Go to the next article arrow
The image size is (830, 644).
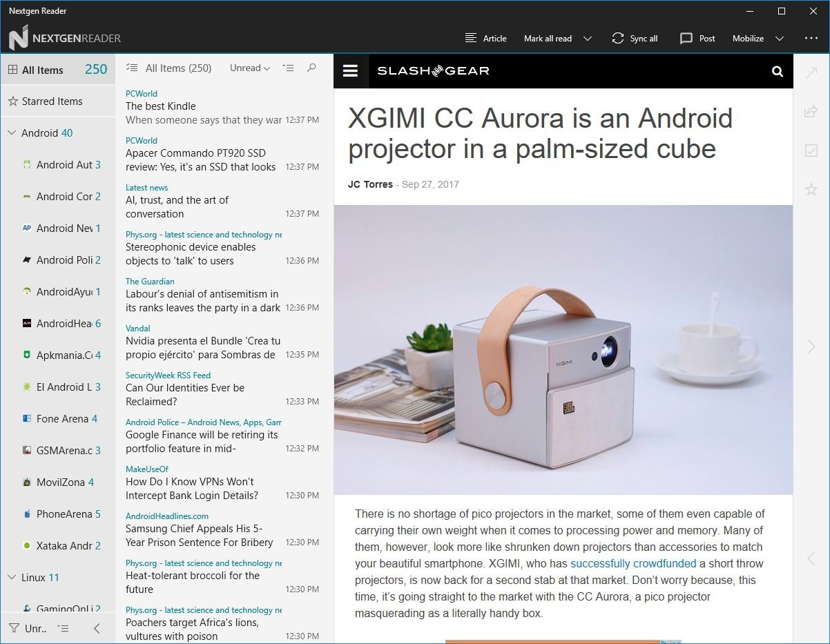(x=811, y=347)
